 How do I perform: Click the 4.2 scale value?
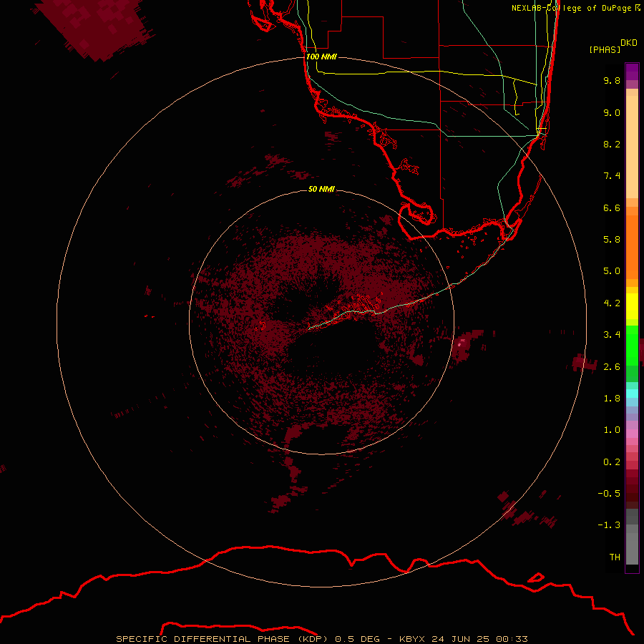pos(612,303)
